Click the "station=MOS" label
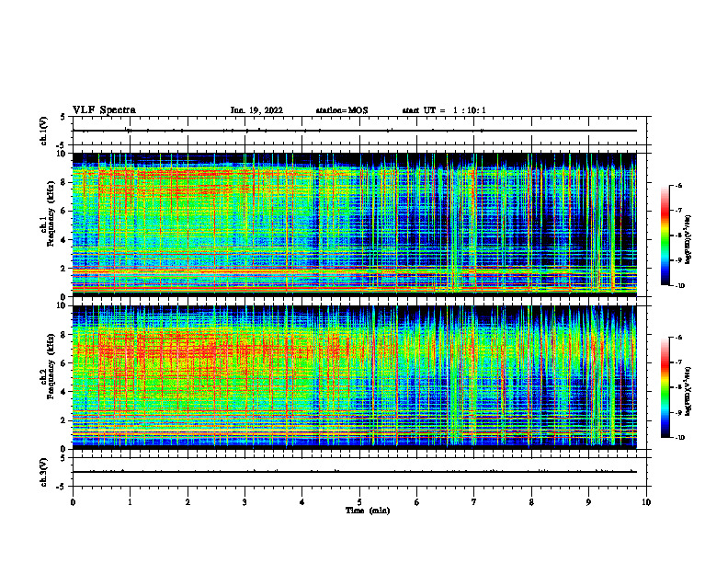 342,110
